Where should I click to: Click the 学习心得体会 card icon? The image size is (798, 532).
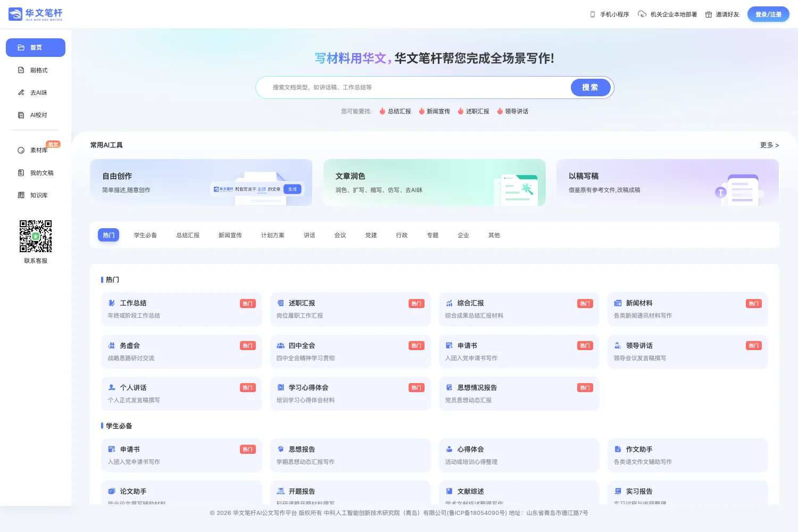click(x=280, y=388)
